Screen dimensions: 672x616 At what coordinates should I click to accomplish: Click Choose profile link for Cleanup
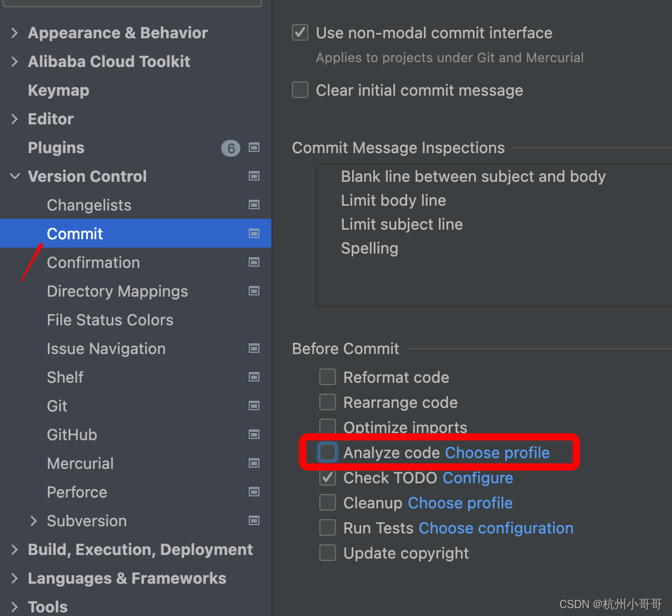pyautogui.click(x=460, y=503)
